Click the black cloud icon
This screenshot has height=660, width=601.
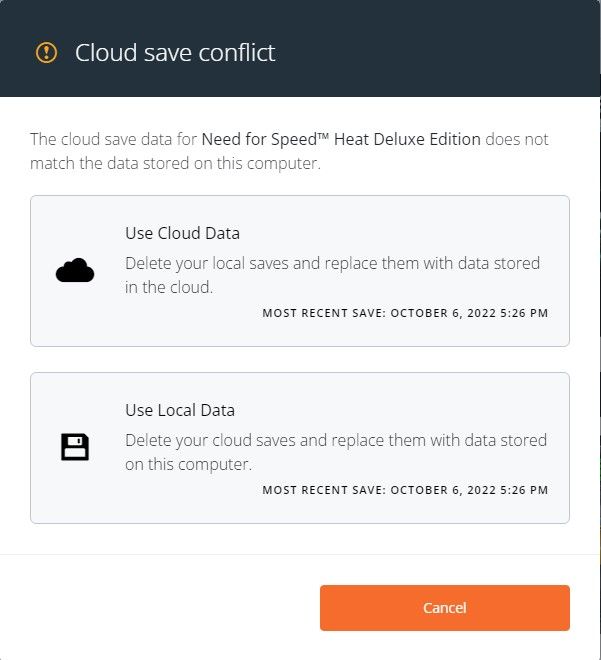point(75,270)
